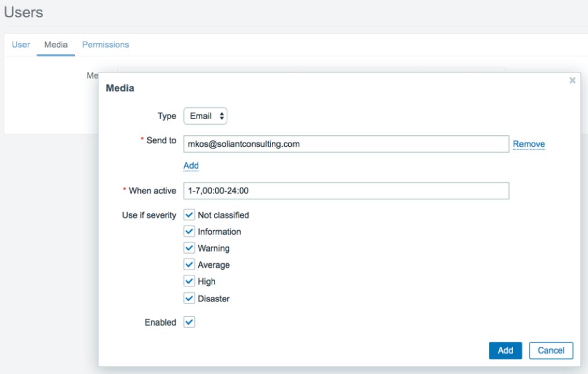
Task: Uncheck the Disaster severity checkbox
Action: pos(190,298)
